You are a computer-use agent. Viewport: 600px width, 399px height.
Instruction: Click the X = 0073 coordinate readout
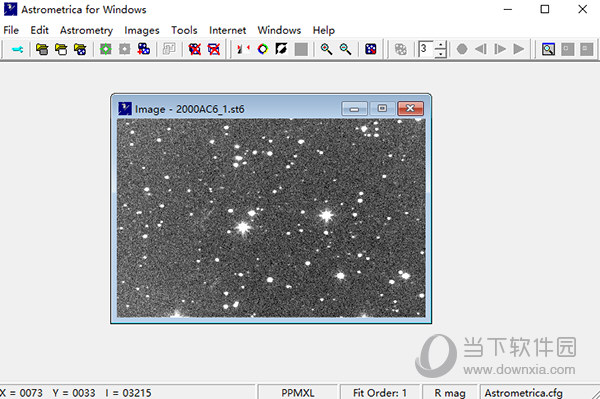pyautogui.click(x=21, y=393)
